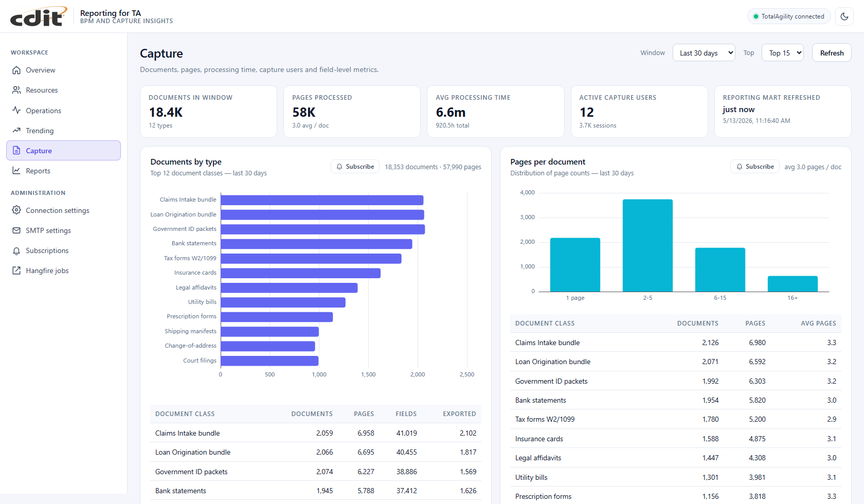This screenshot has height=504, width=864.
Task: Open the 'Top 15' dropdown
Action: click(x=783, y=53)
